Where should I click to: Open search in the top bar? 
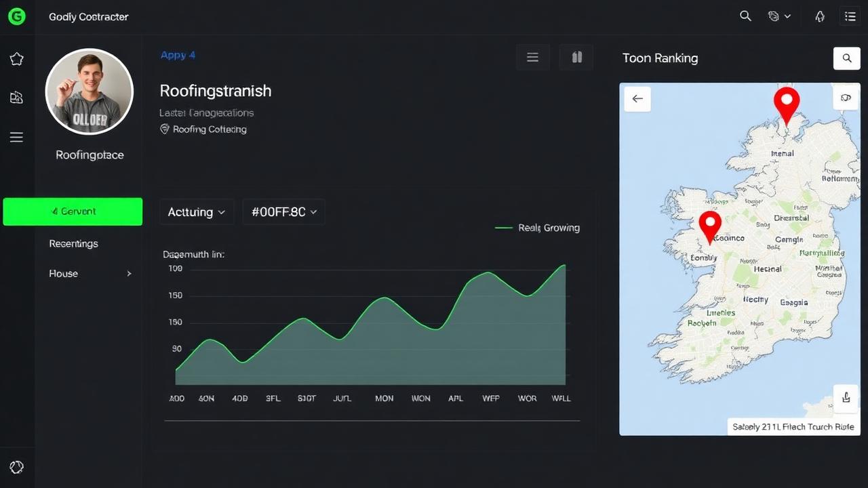pos(745,16)
